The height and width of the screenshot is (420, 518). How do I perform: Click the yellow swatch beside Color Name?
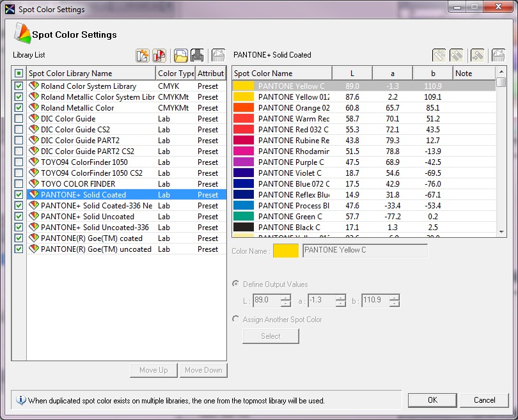tap(286, 251)
